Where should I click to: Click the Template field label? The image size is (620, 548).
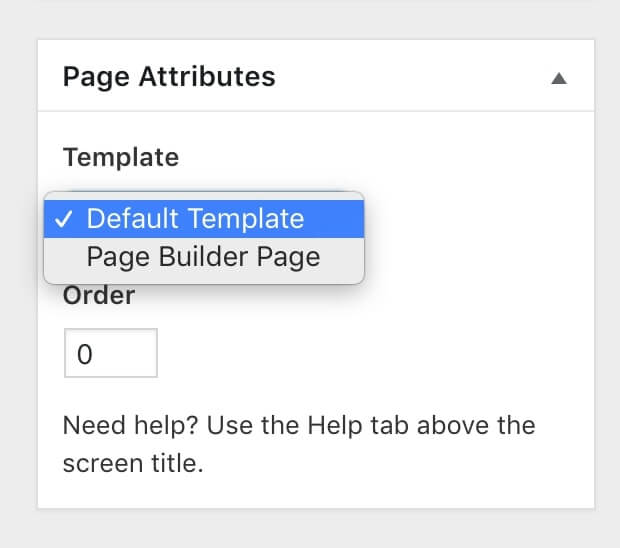121,157
